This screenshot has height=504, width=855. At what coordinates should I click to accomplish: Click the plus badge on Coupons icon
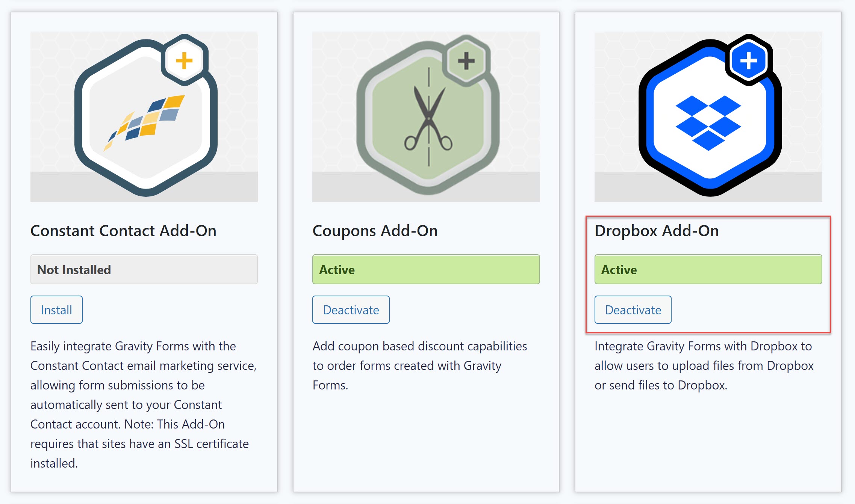466,60
